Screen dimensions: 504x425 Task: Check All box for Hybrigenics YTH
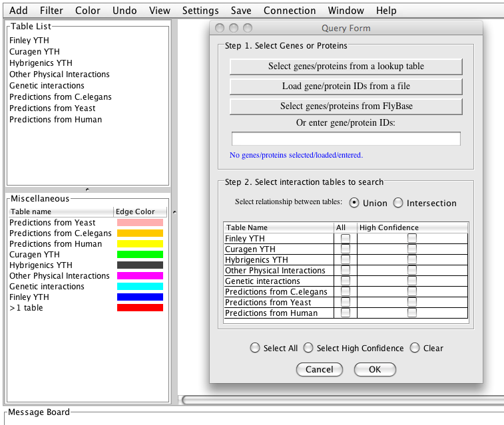tap(346, 259)
